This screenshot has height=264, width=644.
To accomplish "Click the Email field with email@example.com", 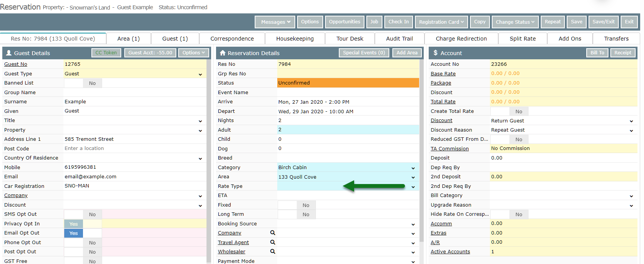I will [135, 177].
